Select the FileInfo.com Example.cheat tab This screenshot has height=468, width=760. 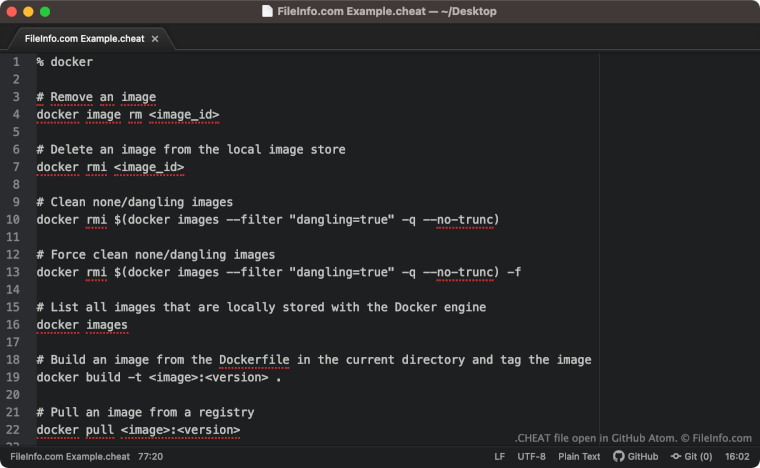85,39
